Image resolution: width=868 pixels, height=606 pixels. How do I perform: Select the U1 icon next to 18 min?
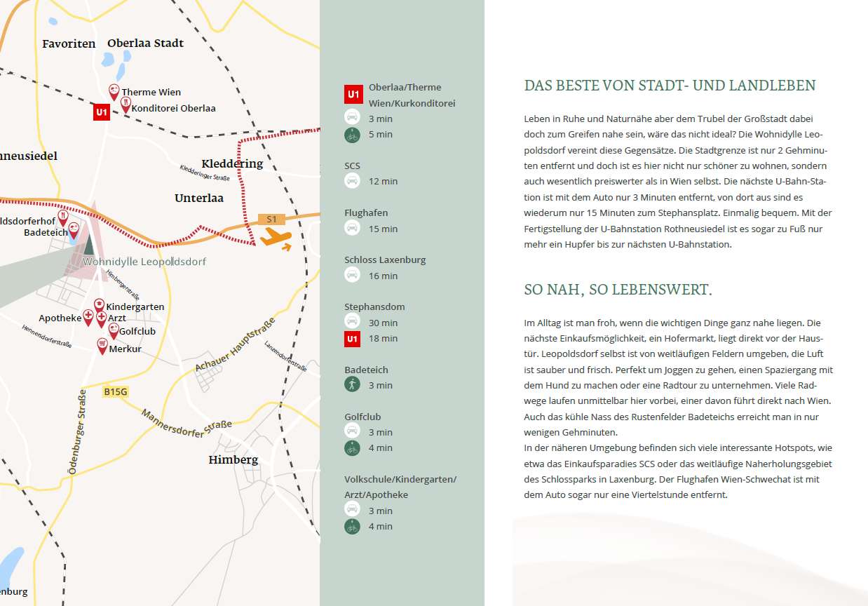tap(352, 339)
